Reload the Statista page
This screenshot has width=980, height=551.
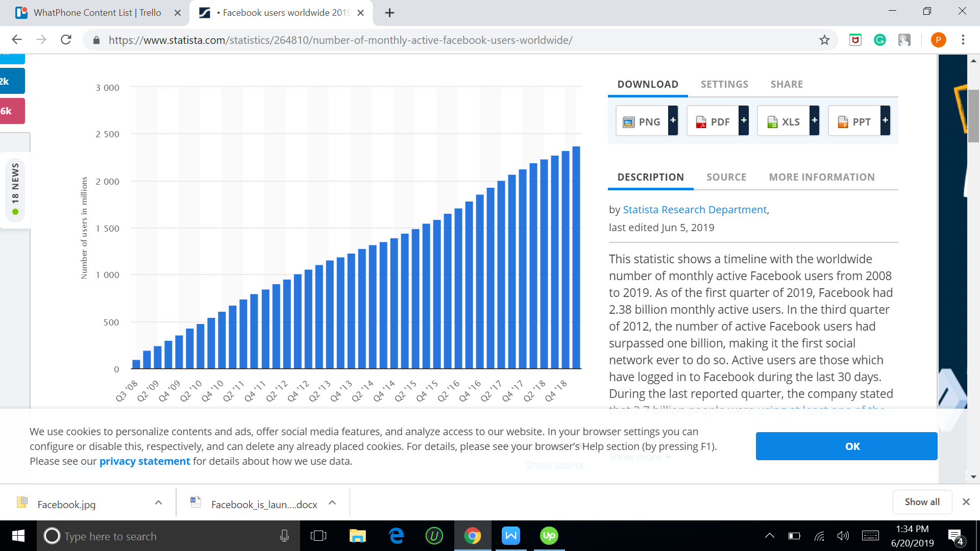pos(66,40)
